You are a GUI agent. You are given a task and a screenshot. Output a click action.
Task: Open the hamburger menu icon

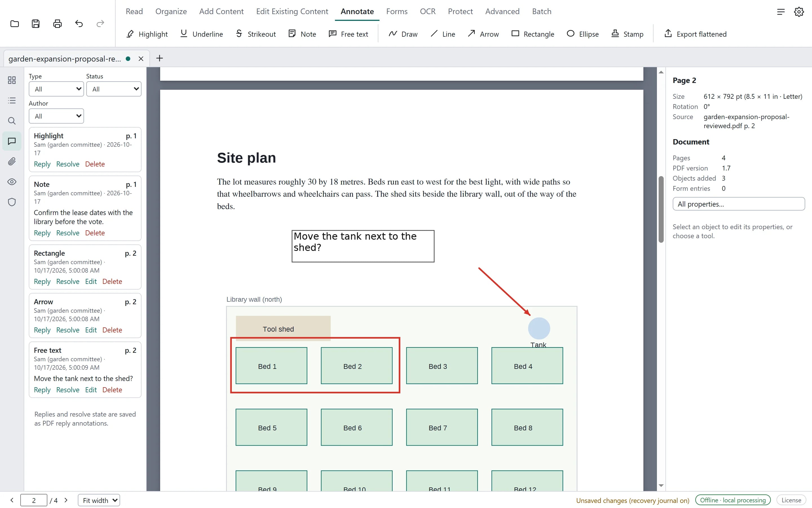pyautogui.click(x=781, y=12)
